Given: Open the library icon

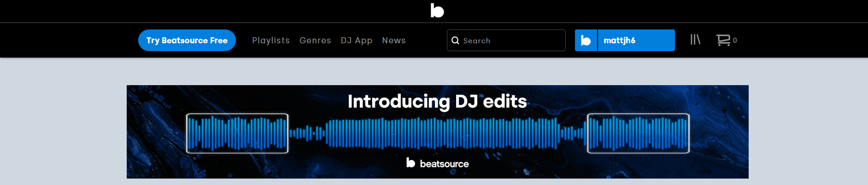Looking at the screenshot, I should 695,40.
